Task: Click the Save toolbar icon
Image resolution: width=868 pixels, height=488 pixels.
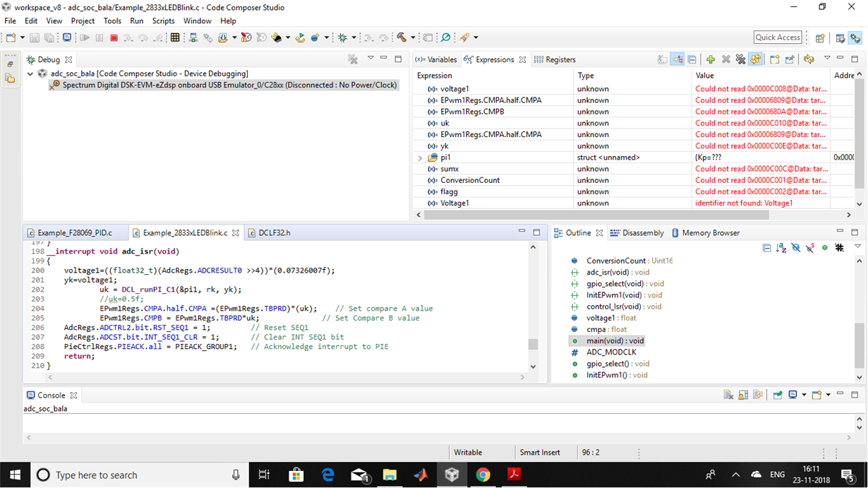Action: click(35, 37)
